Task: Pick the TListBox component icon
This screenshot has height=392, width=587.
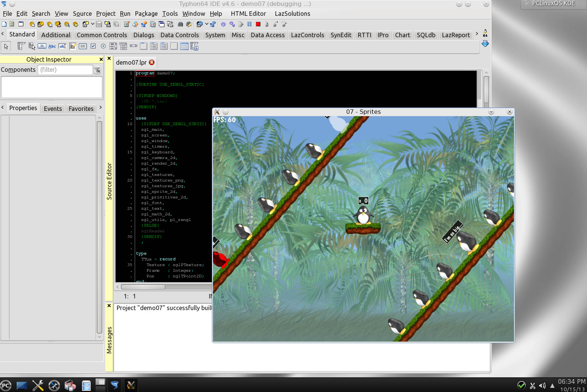Action: click(x=113, y=46)
